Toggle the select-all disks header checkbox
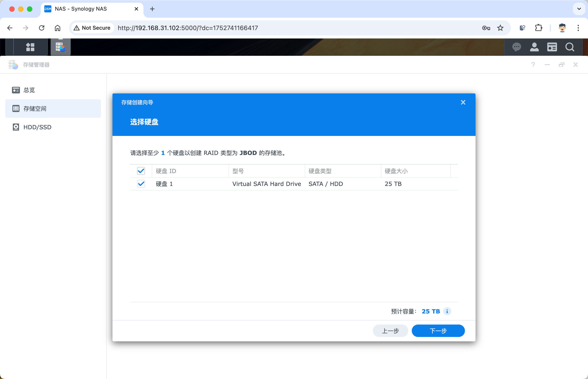The height and width of the screenshot is (379, 588). click(x=141, y=171)
